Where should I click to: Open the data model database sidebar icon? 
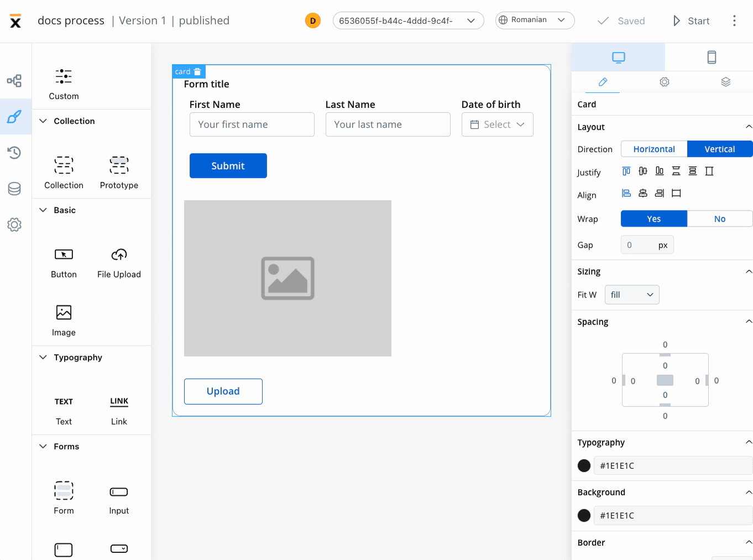pyautogui.click(x=14, y=189)
